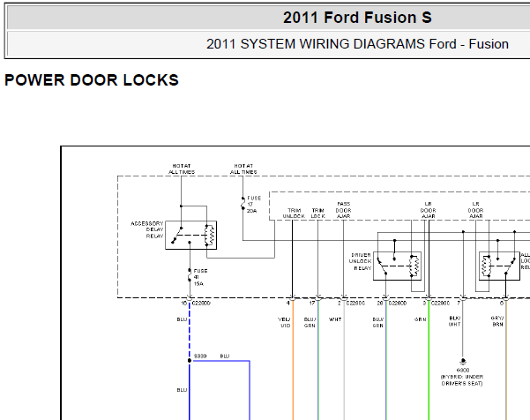Click connector pin number 10

click(184, 304)
